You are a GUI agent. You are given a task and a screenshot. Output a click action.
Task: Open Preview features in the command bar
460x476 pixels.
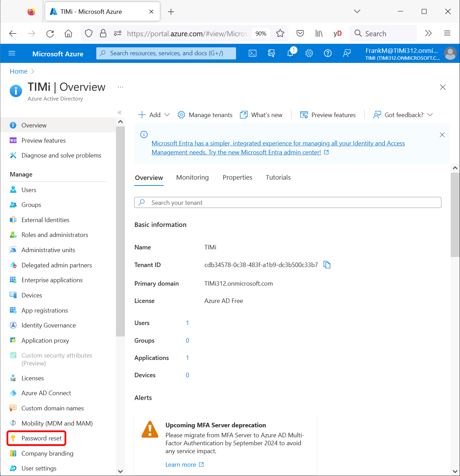[x=328, y=115]
